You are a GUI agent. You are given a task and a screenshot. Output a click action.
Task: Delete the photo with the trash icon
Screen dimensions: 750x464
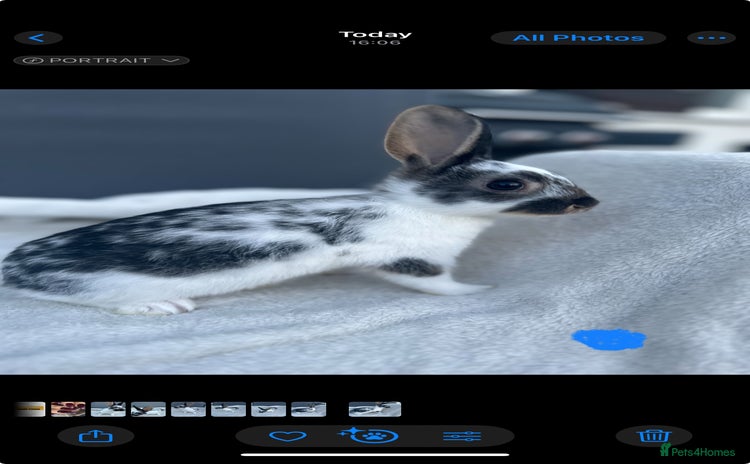click(653, 436)
